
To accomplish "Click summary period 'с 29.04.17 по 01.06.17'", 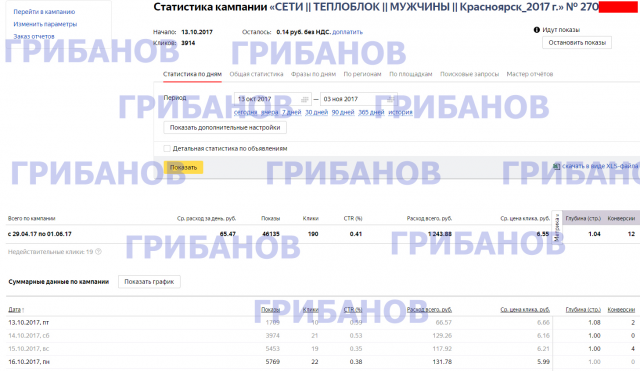I will pos(40,234).
